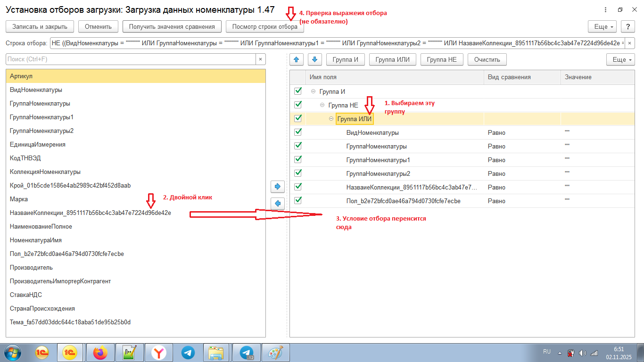Screen dimensions: 644x362
Task: Open the network signal icon in tray
Action: 594,353
